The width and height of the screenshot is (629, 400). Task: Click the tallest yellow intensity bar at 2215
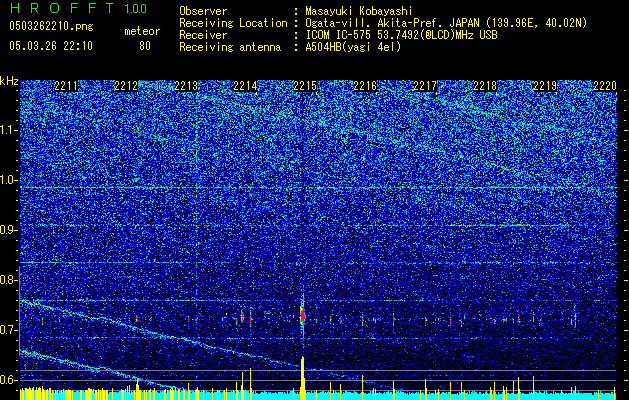pos(303,378)
